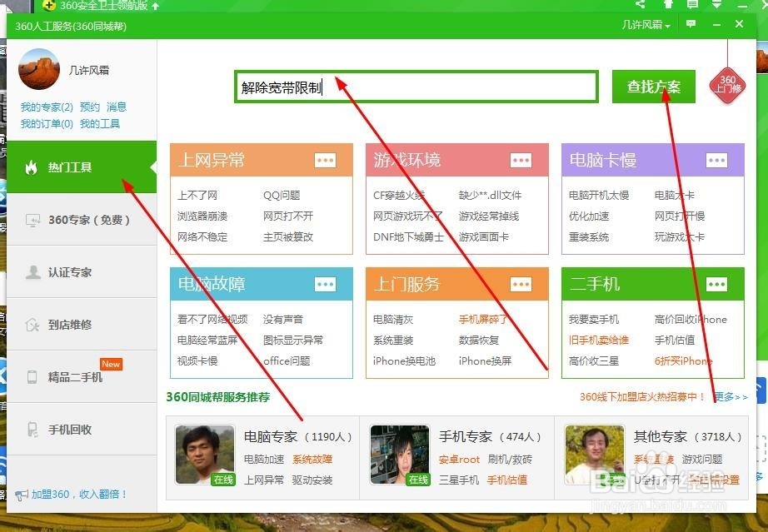Click the 图标显示异常 item
This screenshot has height=532, width=768.
[x=293, y=340]
